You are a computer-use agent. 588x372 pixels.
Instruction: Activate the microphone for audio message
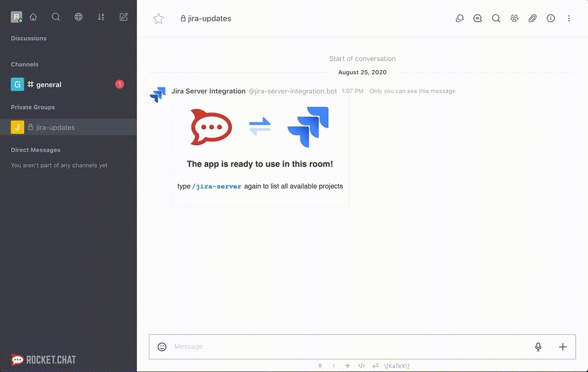click(538, 346)
